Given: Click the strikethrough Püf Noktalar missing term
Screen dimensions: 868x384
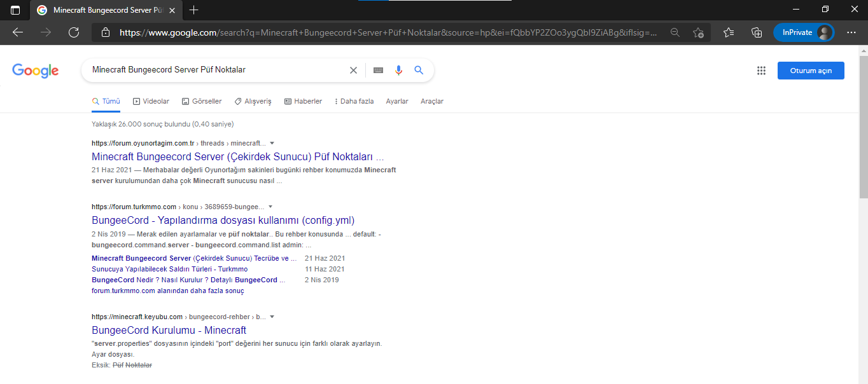Looking at the screenshot, I should click(x=132, y=365).
